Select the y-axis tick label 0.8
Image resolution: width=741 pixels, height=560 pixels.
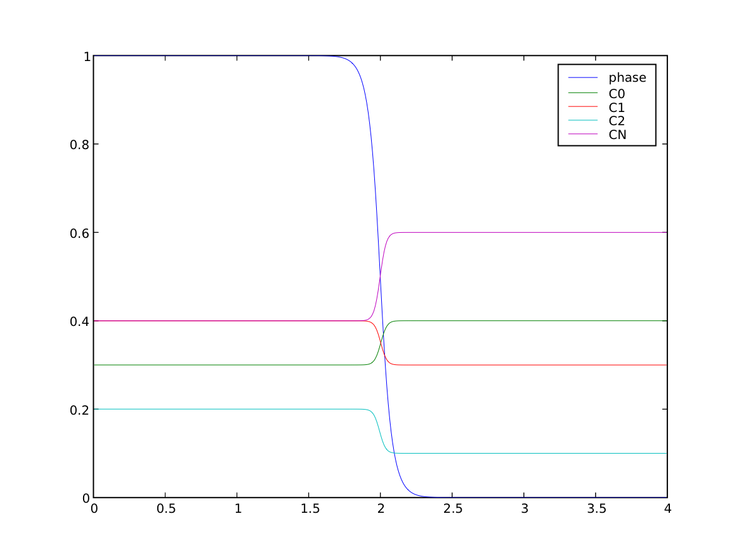pos(77,145)
